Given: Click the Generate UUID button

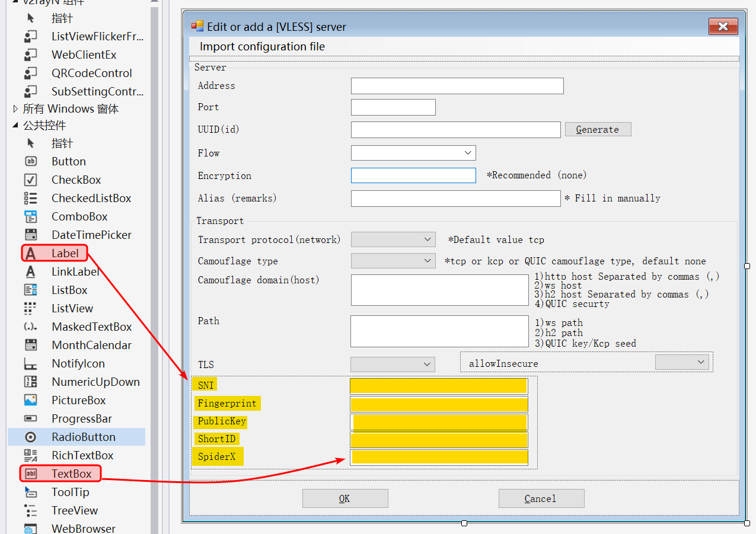Looking at the screenshot, I should pyautogui.click(x=598, y=129).
